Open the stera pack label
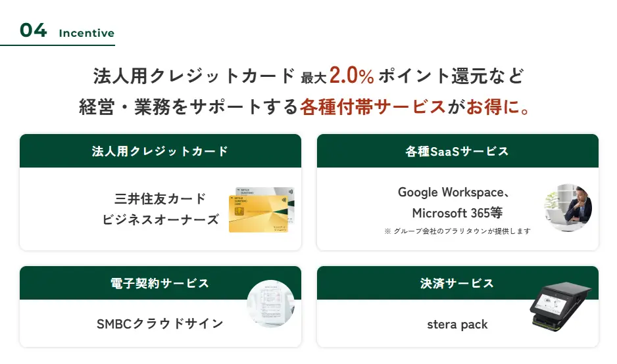This screenshot has width=617, height=364. pyautogui.click(x=457, y=325)
